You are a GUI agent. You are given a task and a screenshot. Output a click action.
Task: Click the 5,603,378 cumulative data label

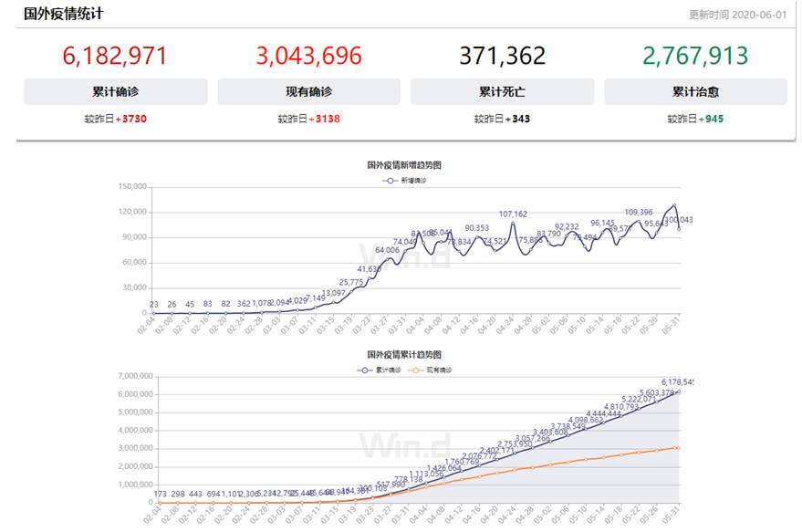[657, 393]
